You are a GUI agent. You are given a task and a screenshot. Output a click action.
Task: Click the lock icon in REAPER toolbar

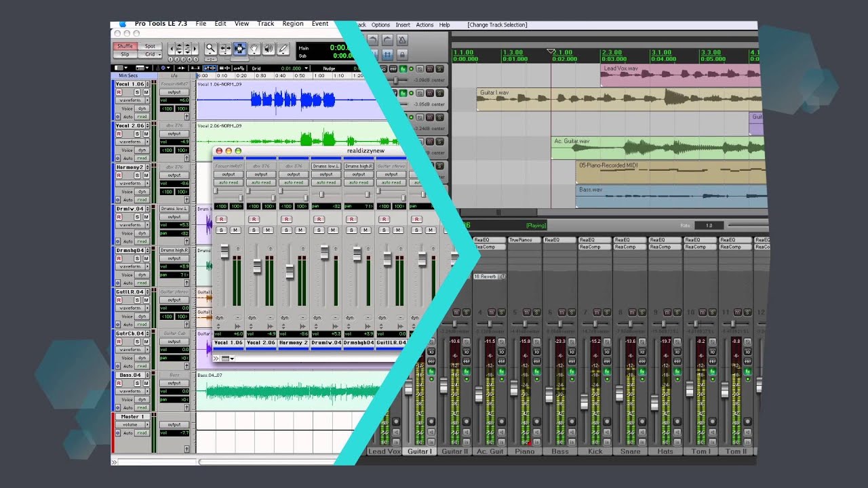402,55
